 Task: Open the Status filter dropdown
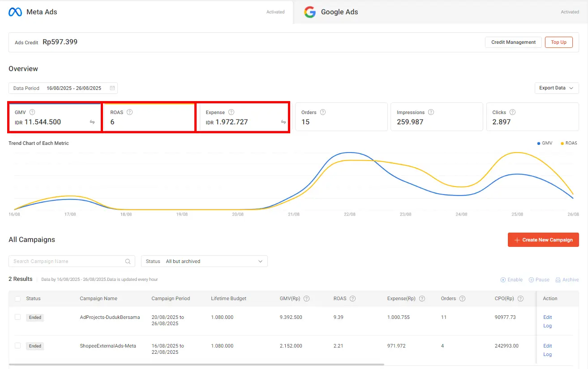point(204,262)
